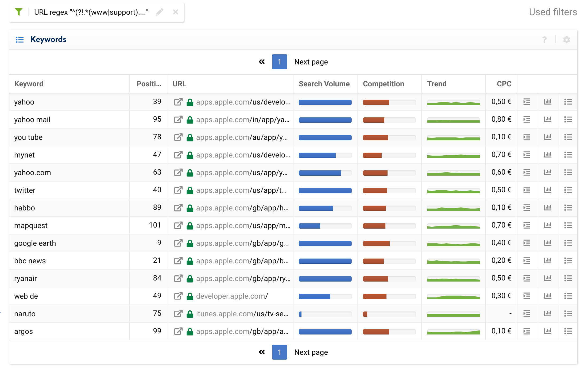This screenshot has height=377, width=588.
Task: Click search volume bar for mynet row
Action: [x=325, y=155]
